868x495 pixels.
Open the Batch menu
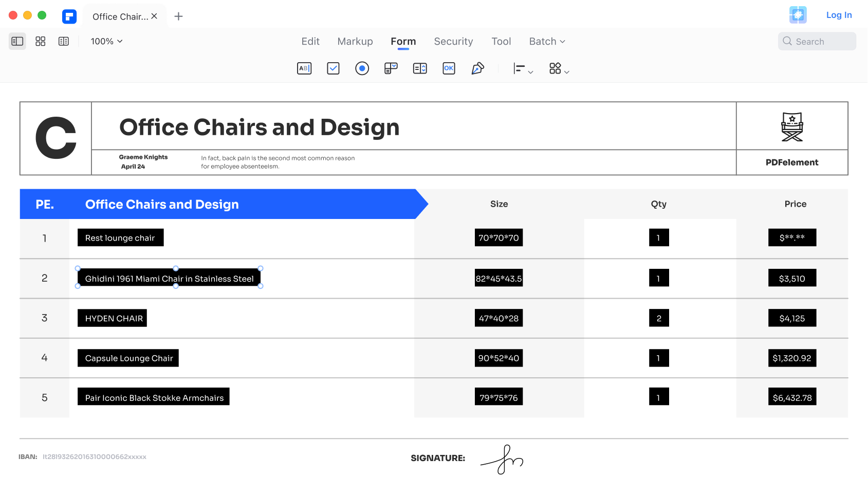tap(547, 41)
